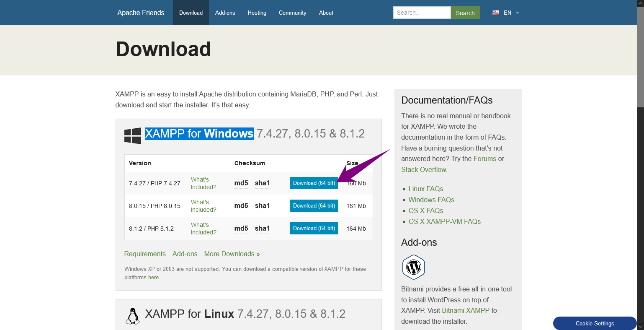The height and width of the screenshot is (330, 644).
Task: Open What's Included for 8.1.2
Action: click(x=204, y=229)
